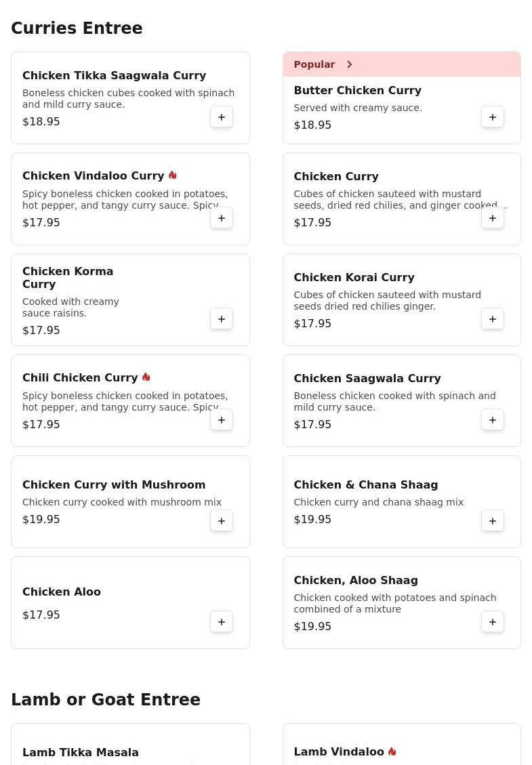Open the Popular tag on Butter Chicken

[314, 64]
